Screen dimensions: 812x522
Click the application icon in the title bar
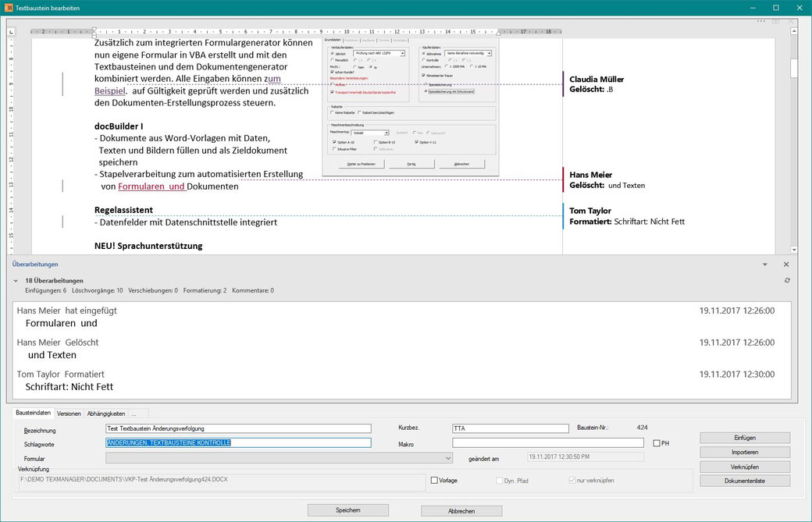tap(8, 8)
